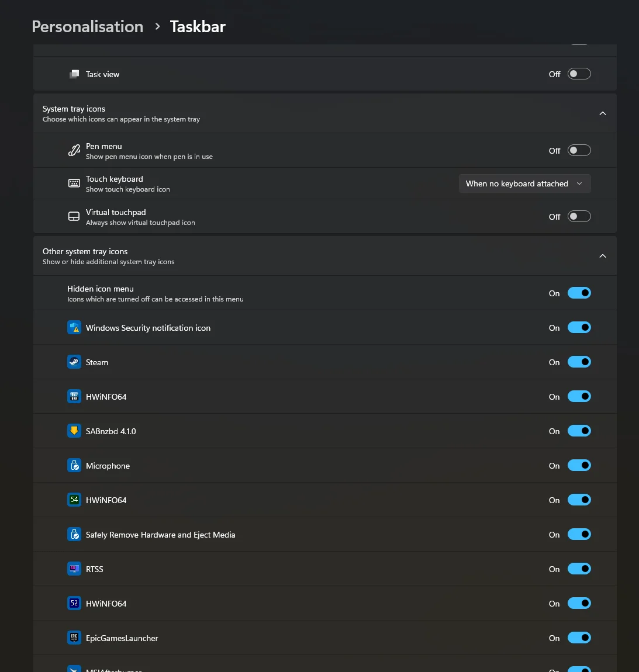The image size is (639, 672).
Task: Click the Windows Security notification shield icon
Action: coord(74,327)
